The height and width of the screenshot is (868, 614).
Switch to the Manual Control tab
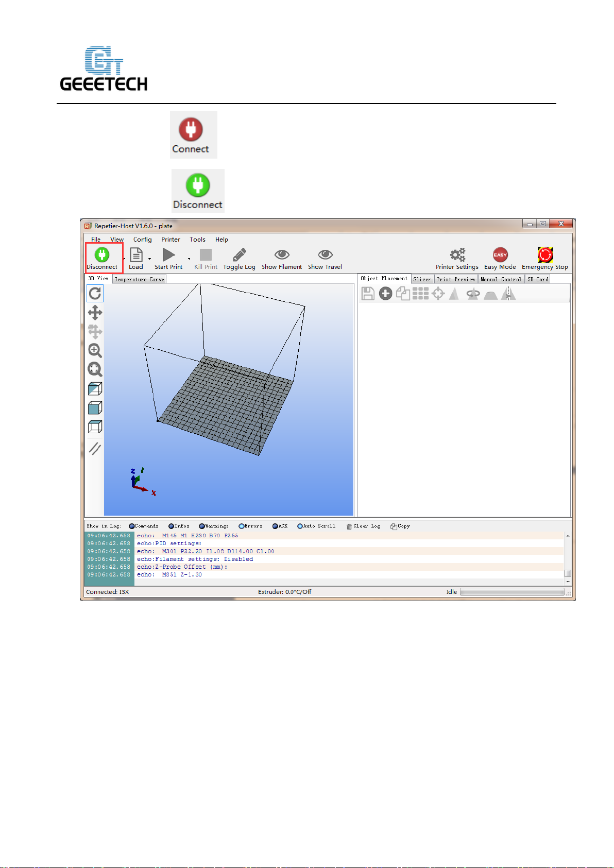[501, 279]
